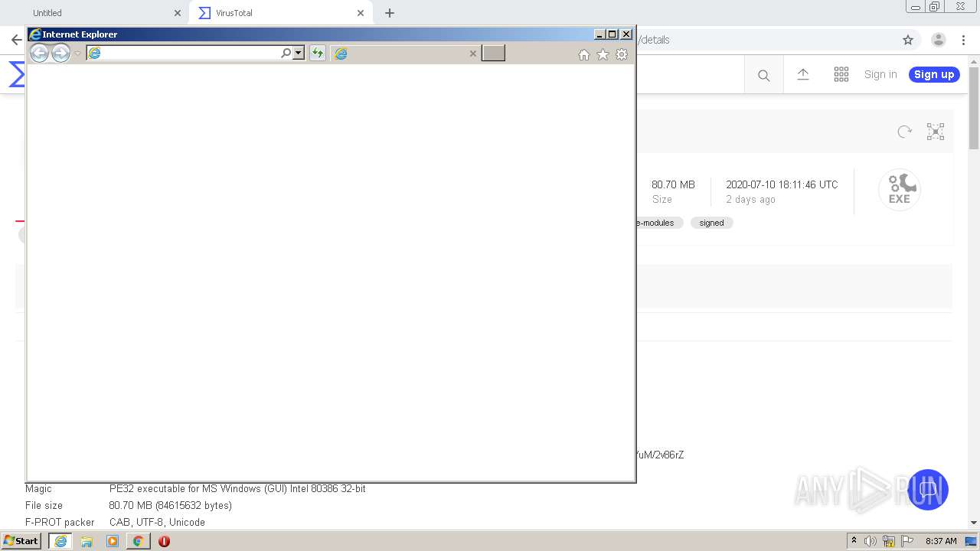Click the Chrome back navigation arrow
This screenshot has width=980, height=551.
(x=16, y=40)
